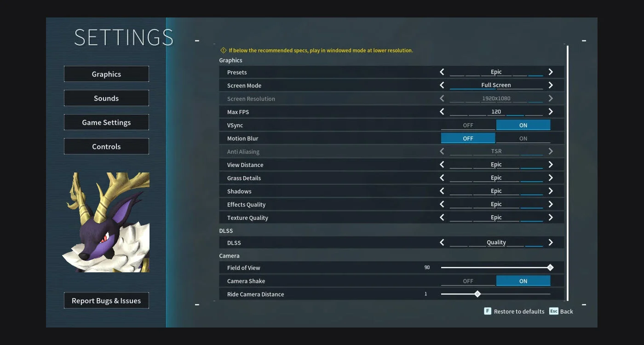Viewport: 644px width, 345px height.
Task: Click right arrow for Grass Details
Action: pyautogui.click(x=550, y=178)
